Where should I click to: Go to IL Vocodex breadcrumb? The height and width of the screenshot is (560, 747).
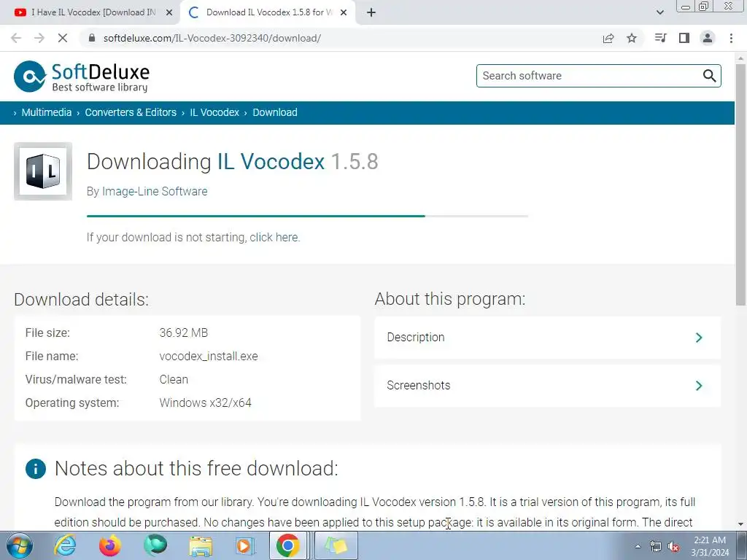pyautogui.click(x=214, y=112)
